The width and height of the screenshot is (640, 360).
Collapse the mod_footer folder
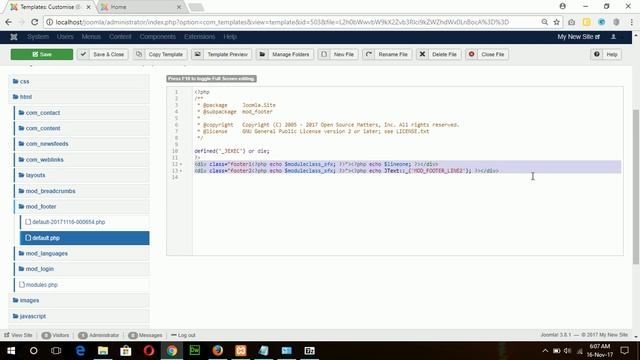pos(82,207)
